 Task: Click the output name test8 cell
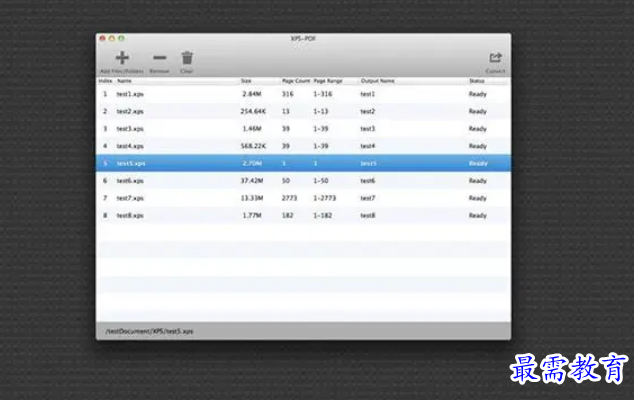tap(368, 216)
